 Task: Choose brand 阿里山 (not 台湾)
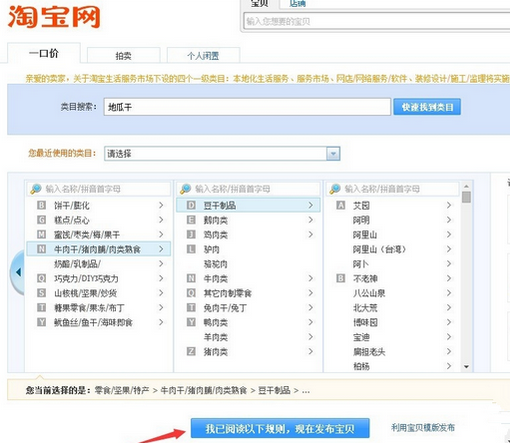click(x=393, y=235)
